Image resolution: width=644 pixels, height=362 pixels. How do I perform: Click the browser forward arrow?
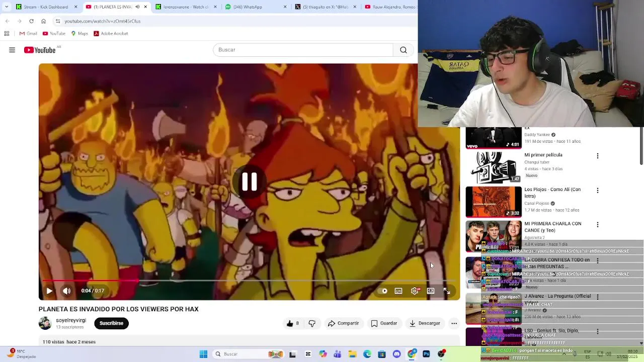coord(19,21)
